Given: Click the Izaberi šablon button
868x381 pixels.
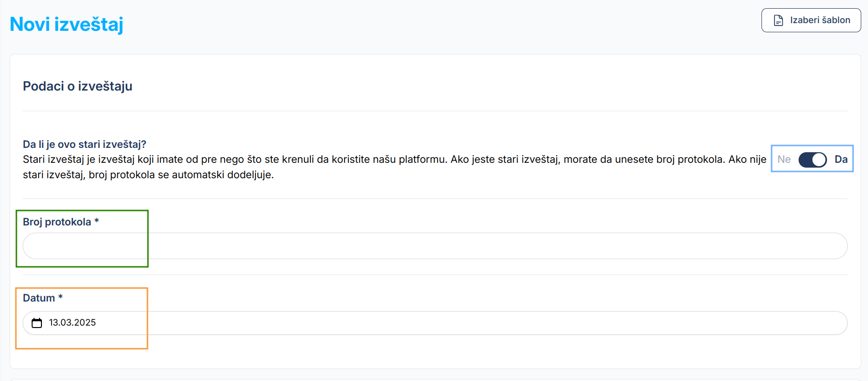Looking at the screenshot, I should (811, 20).
